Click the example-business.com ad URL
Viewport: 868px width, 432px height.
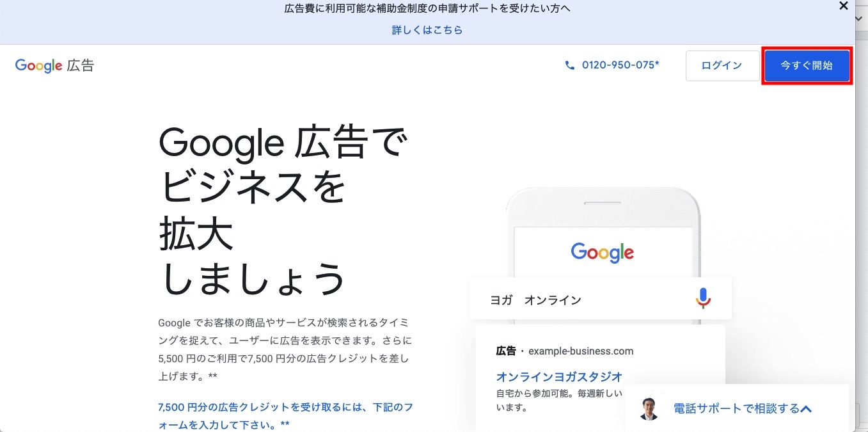click(x=581, y=351)
